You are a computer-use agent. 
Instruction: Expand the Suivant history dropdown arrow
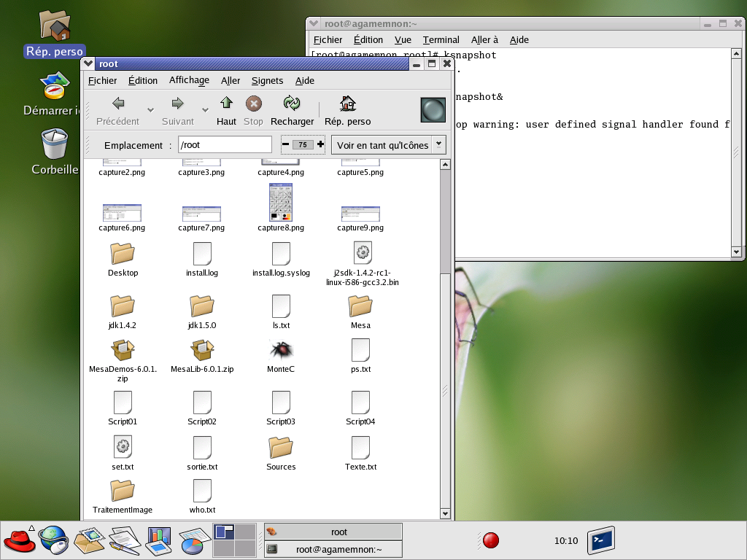[205, 110]
